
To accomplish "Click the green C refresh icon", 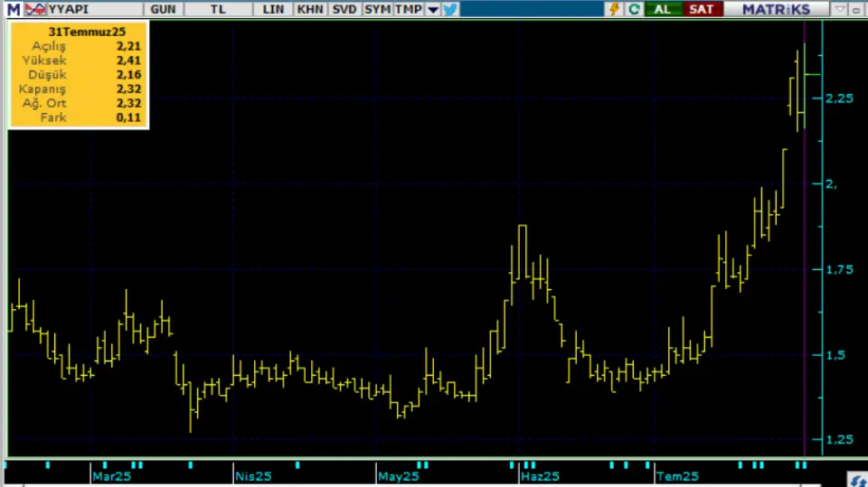I will (635, 9).
